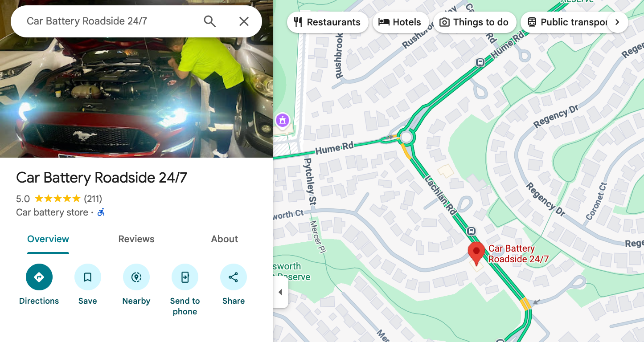Click the search magnifier icon
Screen dimensions: 644x342
[209, 21]
